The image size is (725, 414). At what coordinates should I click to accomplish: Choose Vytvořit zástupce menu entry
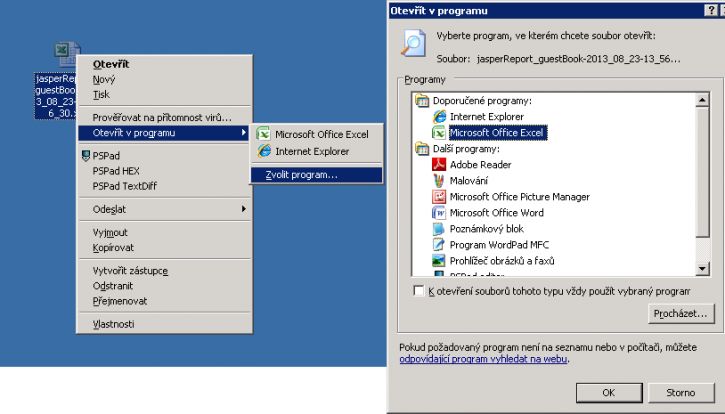click(x=164, y=271)
